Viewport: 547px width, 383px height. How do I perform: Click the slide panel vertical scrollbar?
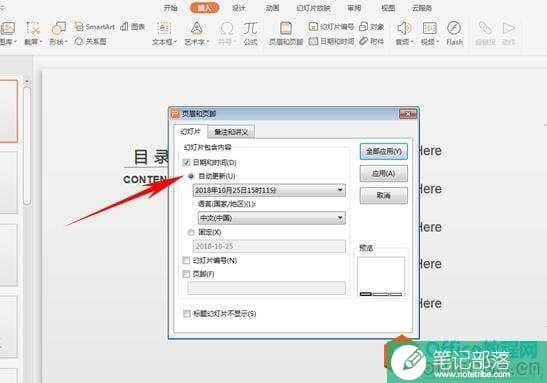coord(27,147)
